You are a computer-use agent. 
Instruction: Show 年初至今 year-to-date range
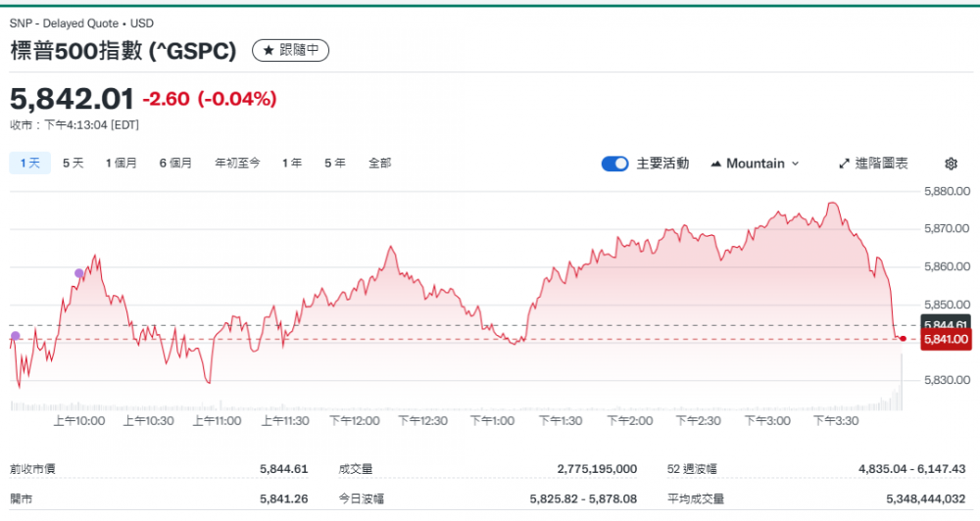pyautogui.click(x=237, y=164)
